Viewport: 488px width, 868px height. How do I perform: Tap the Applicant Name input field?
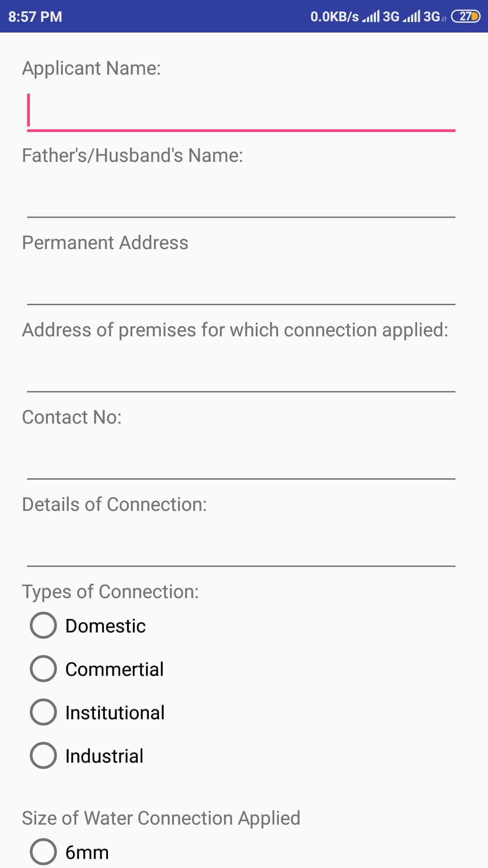tap(241, 111)
